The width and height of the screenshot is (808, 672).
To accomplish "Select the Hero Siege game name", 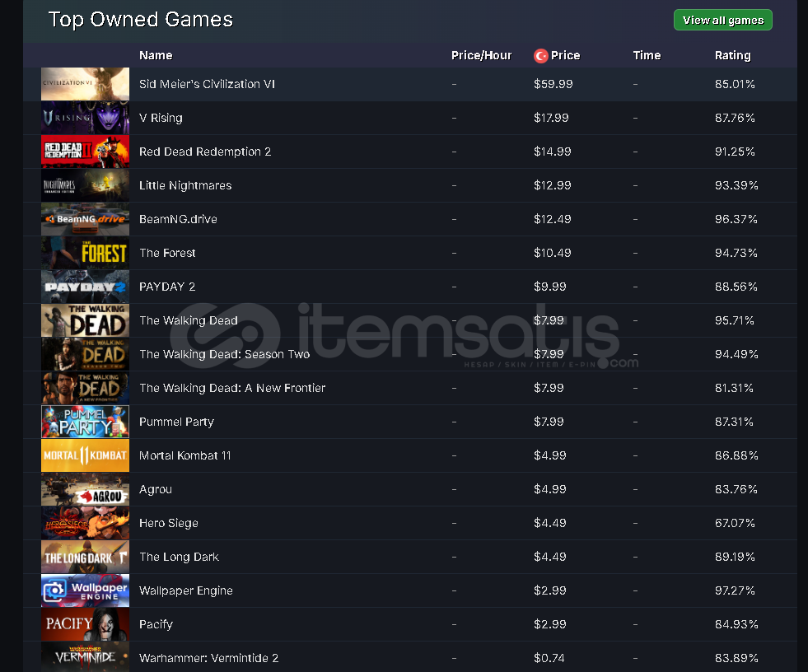I will [x=169, y=523].
